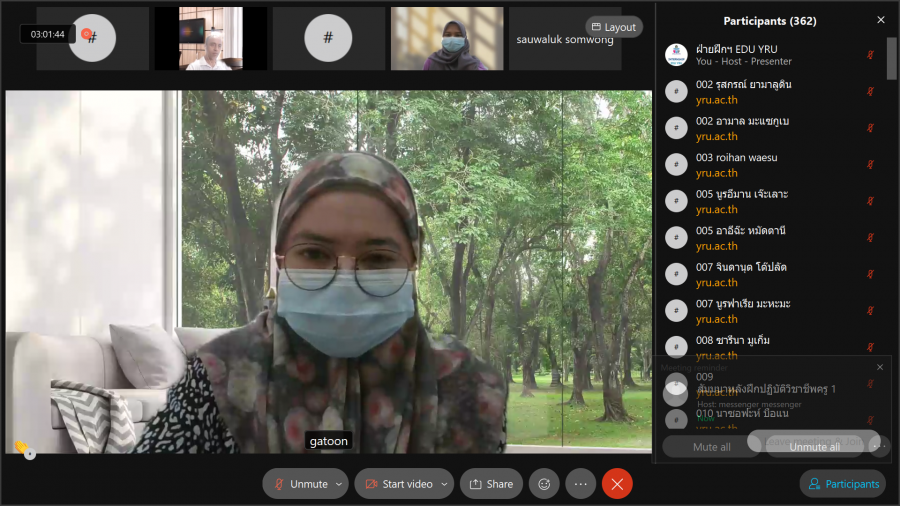Viewport: 900px width, 506px height.
Task: Click the Mute all button
Action: pyautogui.click(x=711, y=447)
